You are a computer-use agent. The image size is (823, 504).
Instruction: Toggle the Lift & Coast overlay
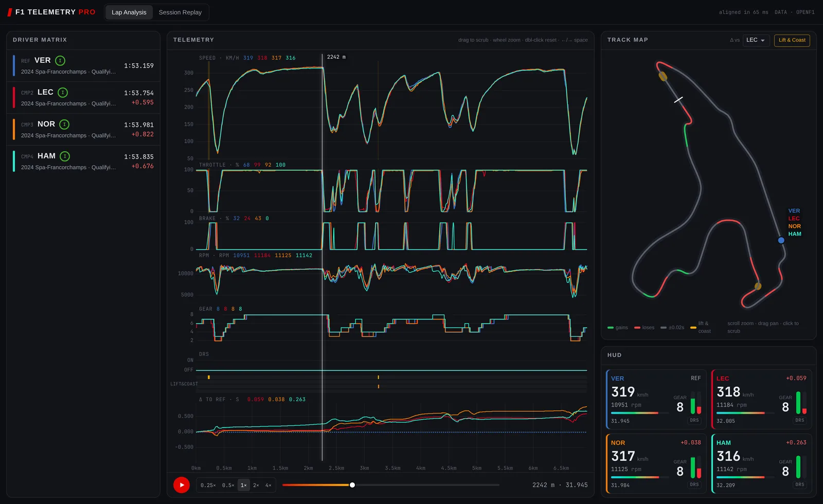(x=792, y=40)
